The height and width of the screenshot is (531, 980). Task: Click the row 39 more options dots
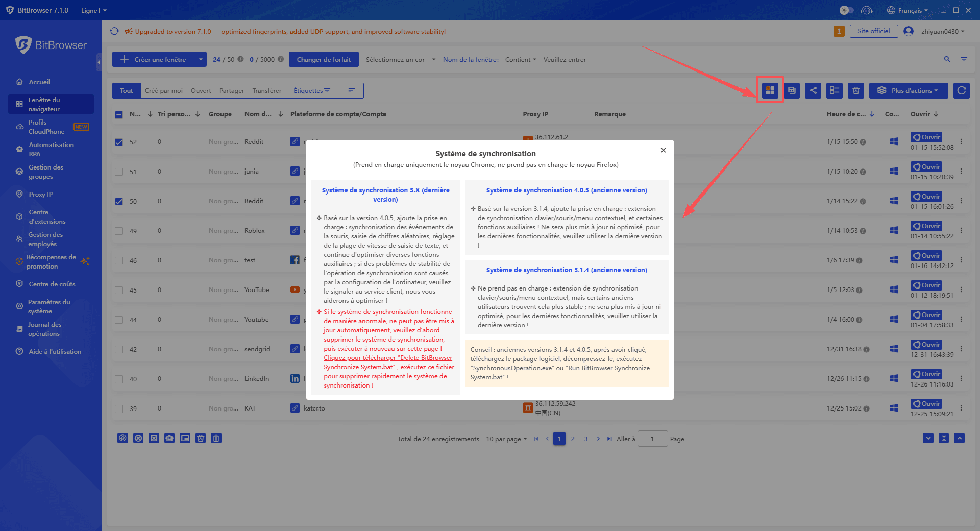coord(961,408)
